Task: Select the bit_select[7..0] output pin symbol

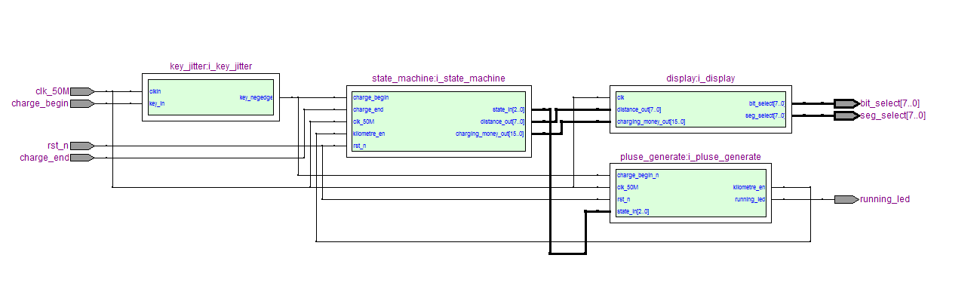Action: tap(846, 103)
